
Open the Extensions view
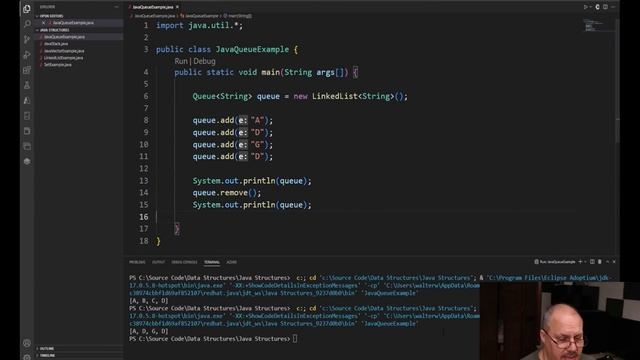click(x=27, y=70)
